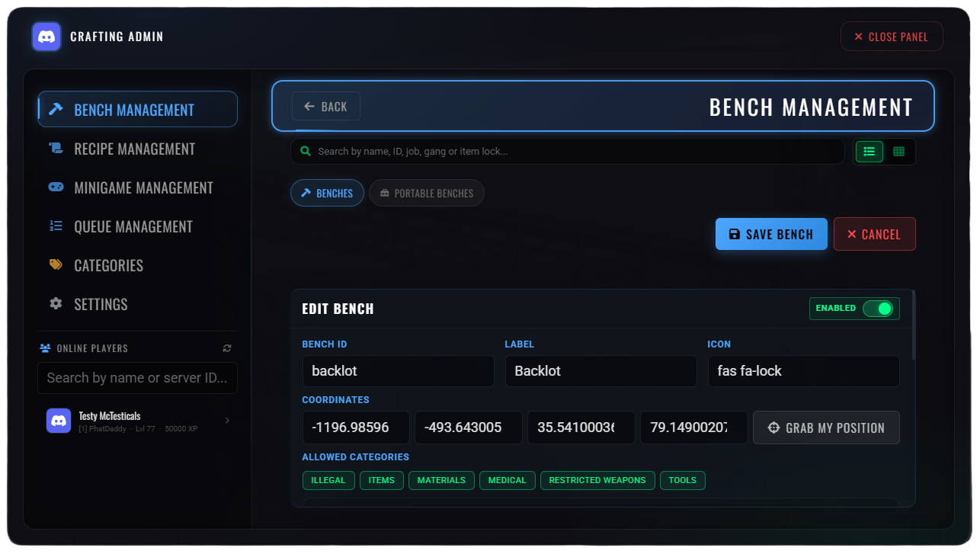The height and width of the screenshot is (554, 980).
Task: Click the bench search field
Action: (x=567, y=152)
